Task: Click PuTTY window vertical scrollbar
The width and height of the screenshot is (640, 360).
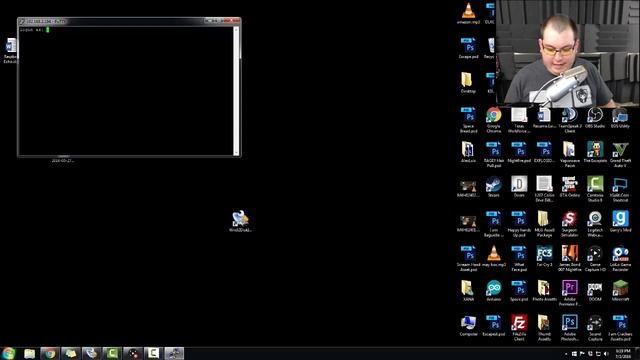Action: 236,91
